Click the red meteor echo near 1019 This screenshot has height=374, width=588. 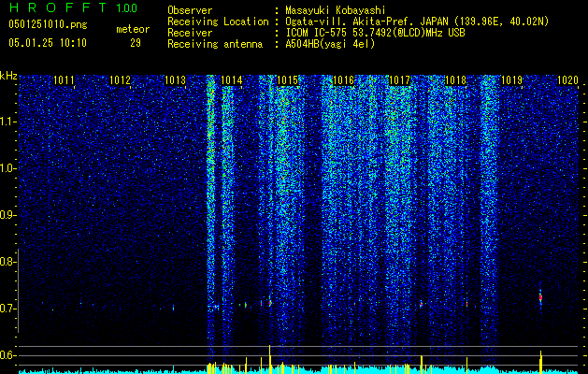(540, 297)
